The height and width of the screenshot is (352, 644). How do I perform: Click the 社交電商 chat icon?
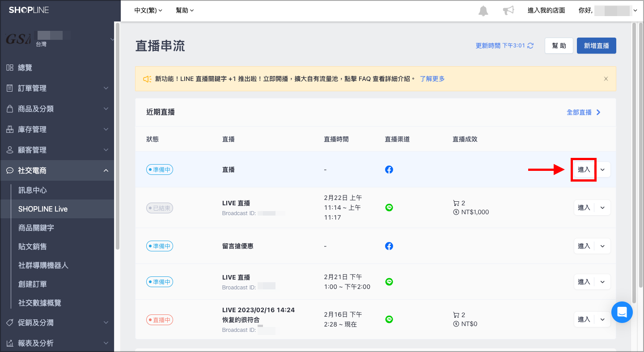[9, 170]
